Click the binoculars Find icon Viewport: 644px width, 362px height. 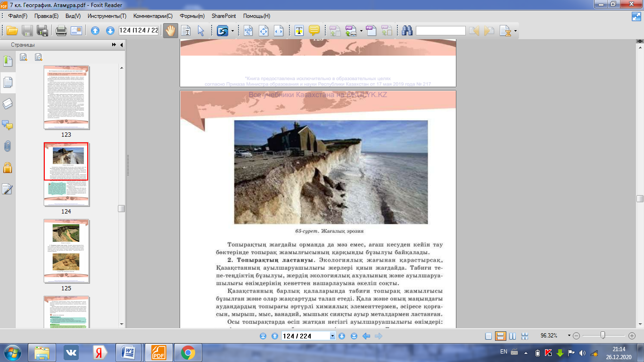[x=407, y=31]
